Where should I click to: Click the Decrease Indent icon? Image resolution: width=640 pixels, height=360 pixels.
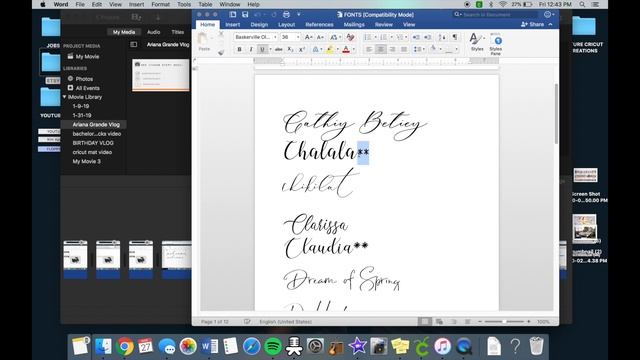[416, 37]
